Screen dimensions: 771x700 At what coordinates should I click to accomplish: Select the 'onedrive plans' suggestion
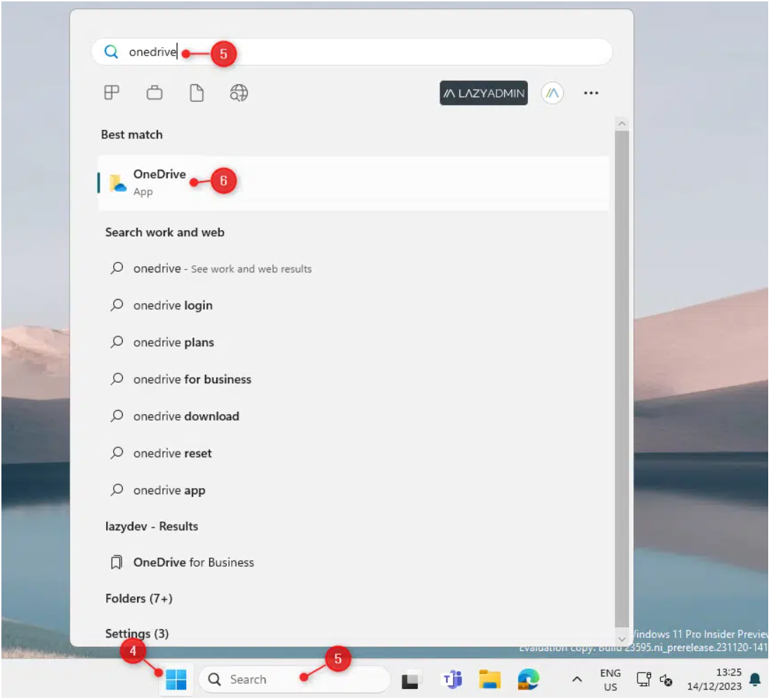pos(173,342)
